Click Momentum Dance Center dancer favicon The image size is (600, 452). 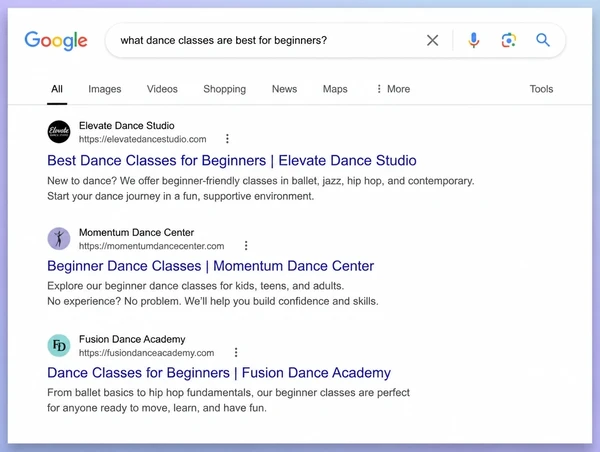click(59, 238)
